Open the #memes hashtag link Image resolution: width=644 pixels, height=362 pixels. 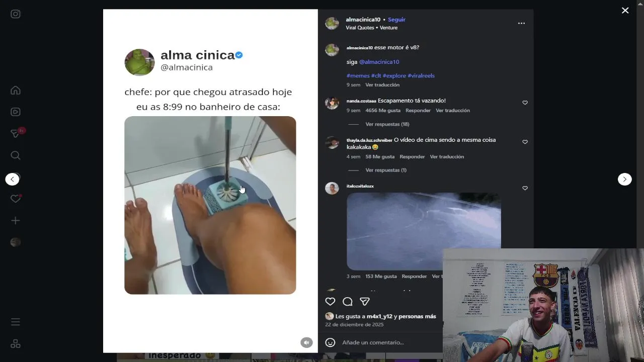coord(358,76)
